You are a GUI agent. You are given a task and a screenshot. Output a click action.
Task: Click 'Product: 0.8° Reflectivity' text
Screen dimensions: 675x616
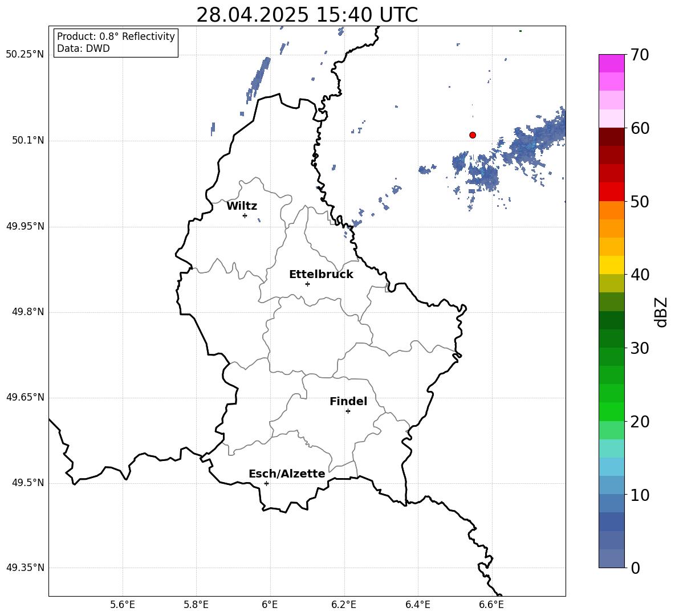116,36
